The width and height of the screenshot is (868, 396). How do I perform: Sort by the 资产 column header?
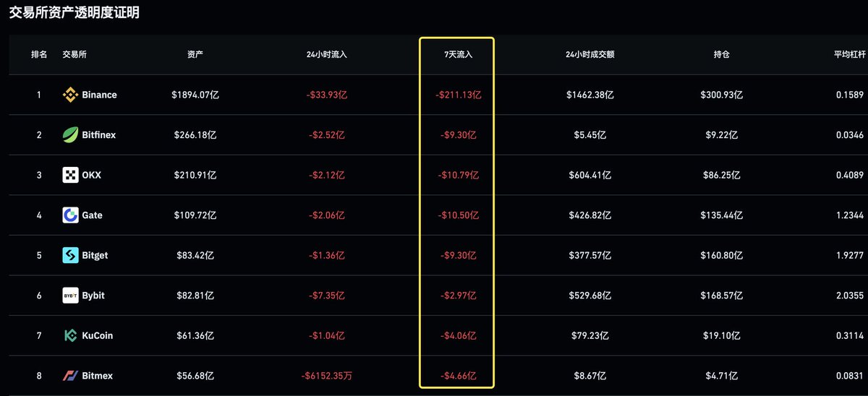tap(195, 55)
